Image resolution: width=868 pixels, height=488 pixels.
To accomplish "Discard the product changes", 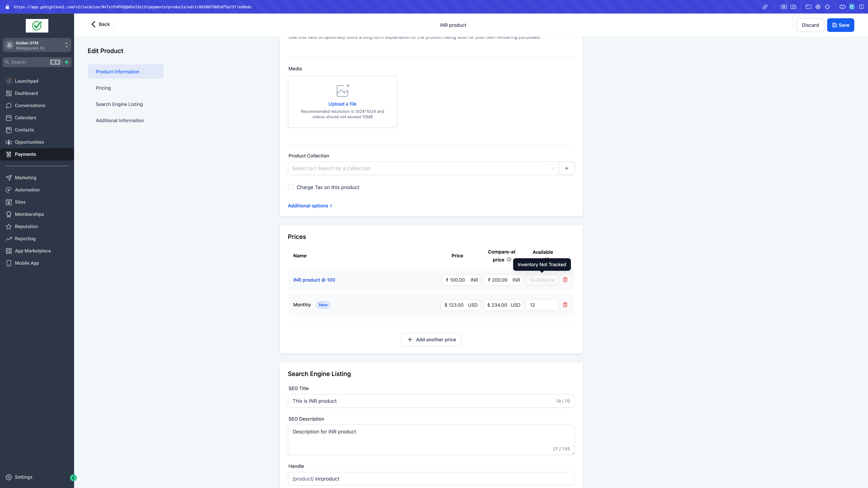I will pos(810,25).
